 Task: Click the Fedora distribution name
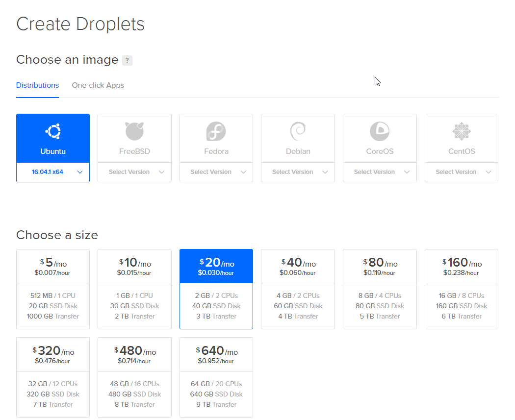coord(216,151)
